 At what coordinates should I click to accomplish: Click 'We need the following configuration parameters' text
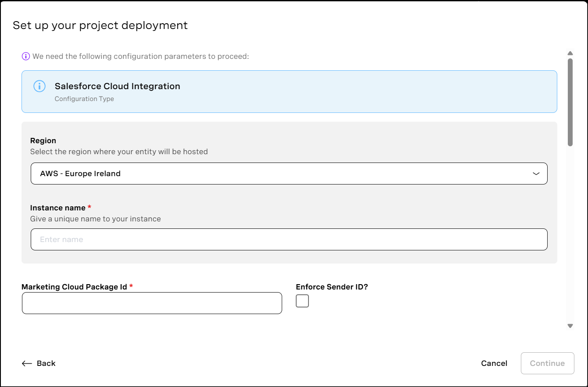(x=141, y=56)
